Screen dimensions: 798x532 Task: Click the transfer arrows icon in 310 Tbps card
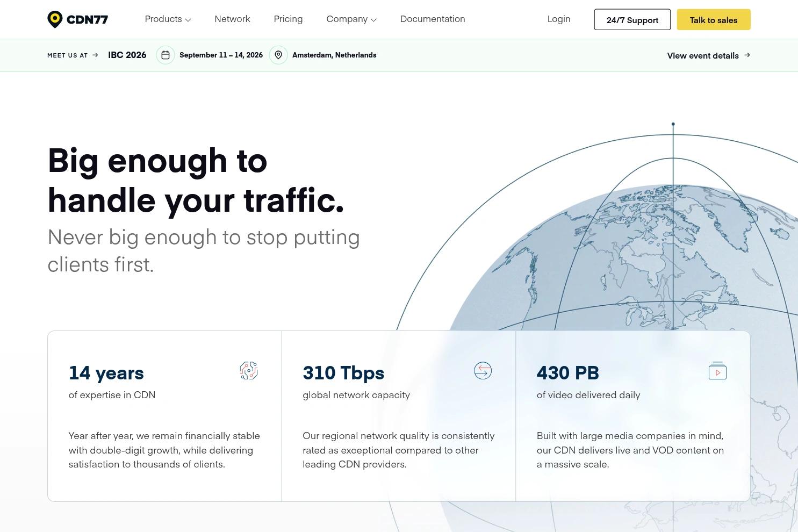point(483,371)
